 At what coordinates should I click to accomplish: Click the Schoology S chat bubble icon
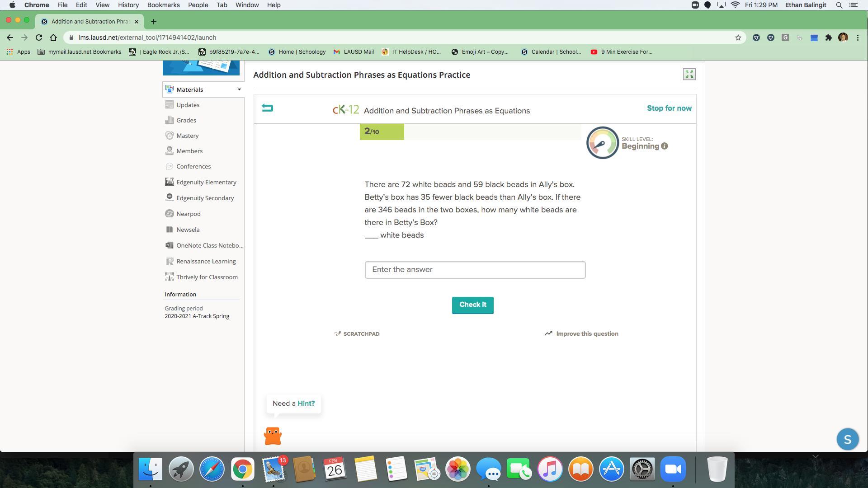click(x=847, y=439)
